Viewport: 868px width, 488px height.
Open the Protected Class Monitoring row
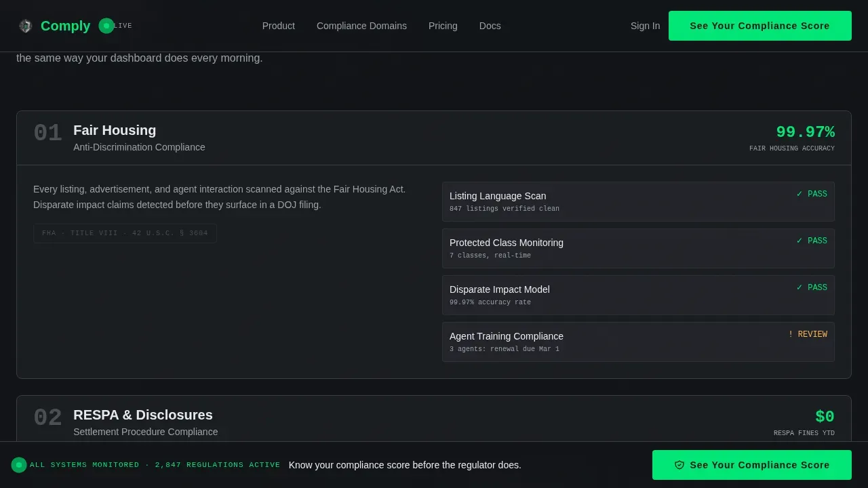click(638, 248)
